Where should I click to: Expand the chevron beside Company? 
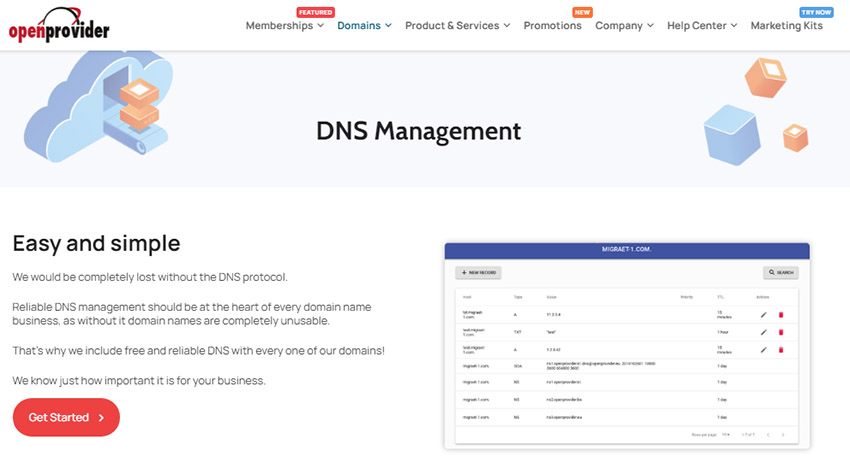(x=651, y=25)
